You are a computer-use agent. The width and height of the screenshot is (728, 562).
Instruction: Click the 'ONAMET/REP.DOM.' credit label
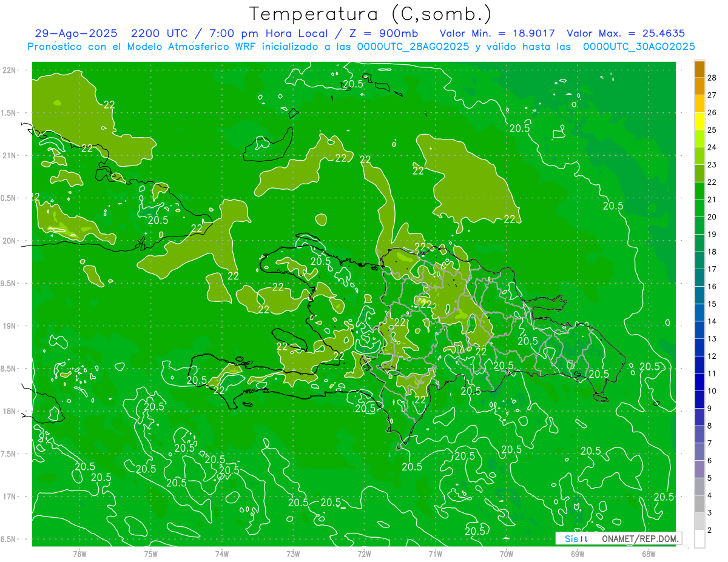[x=639, y=538]
